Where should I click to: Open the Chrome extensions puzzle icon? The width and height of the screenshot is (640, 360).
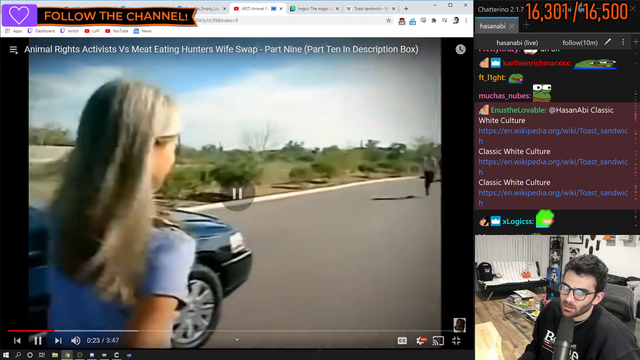coord(434,20)
